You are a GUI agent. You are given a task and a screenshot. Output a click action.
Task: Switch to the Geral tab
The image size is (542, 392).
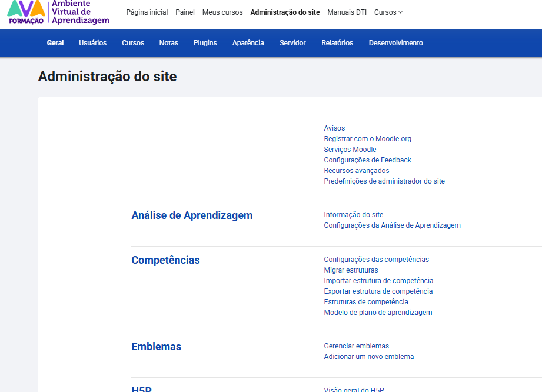pyautogui.click(x=55, y=43)
